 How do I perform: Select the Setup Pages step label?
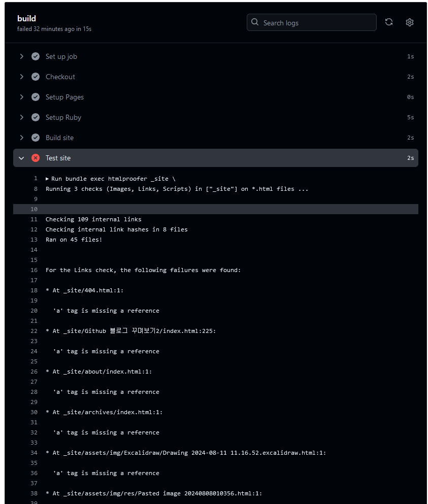pos(64,97)
